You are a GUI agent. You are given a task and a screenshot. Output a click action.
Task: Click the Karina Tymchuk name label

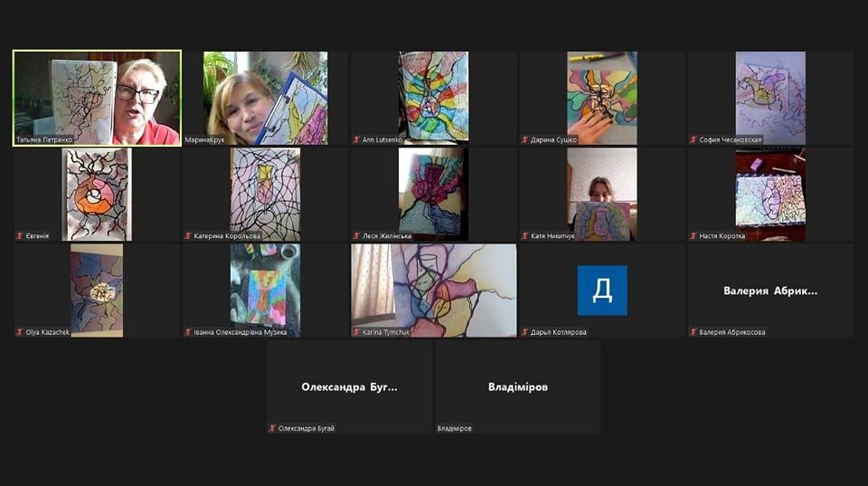click(x=388, y=332)
